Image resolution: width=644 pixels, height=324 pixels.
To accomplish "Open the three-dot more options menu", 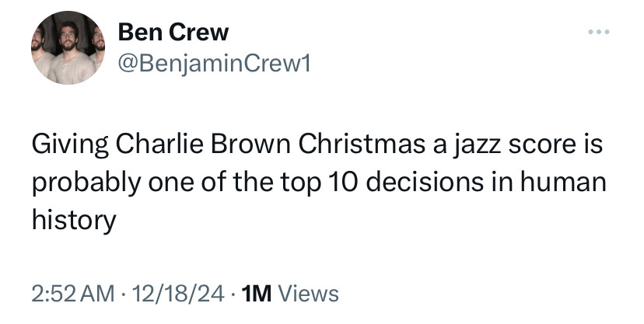I will point(597,33).
